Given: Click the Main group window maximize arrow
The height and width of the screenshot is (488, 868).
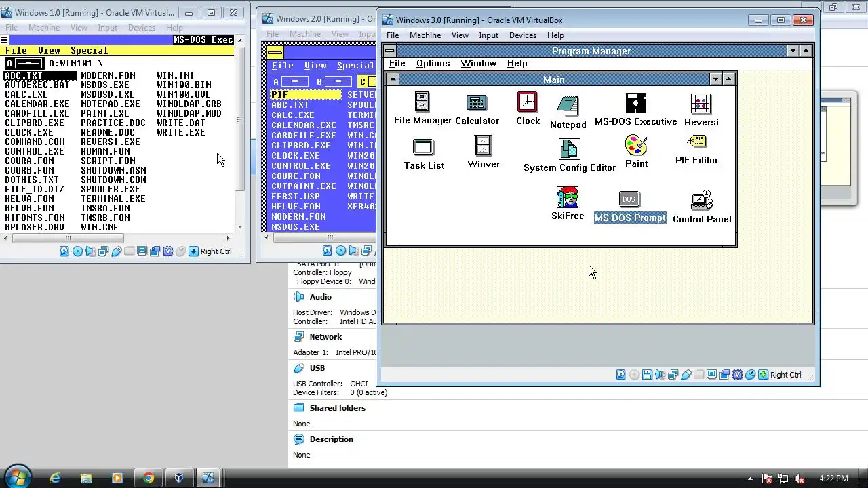Looking at the screenshot, I should click(728, 79).
